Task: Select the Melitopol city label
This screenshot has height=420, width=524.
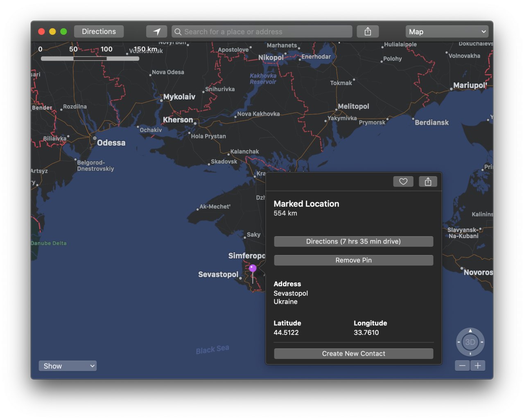Action: [353, 106]
